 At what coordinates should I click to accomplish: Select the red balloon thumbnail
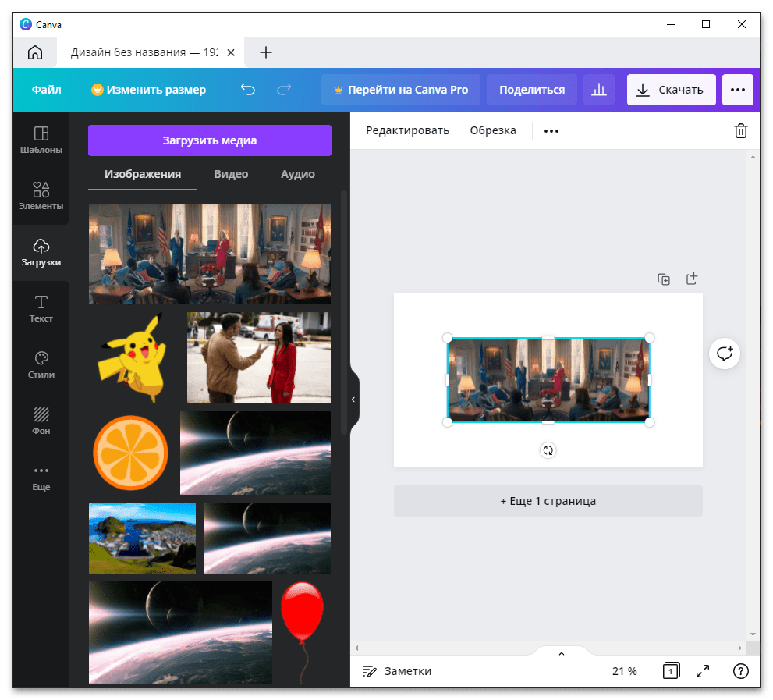[302, 632]
